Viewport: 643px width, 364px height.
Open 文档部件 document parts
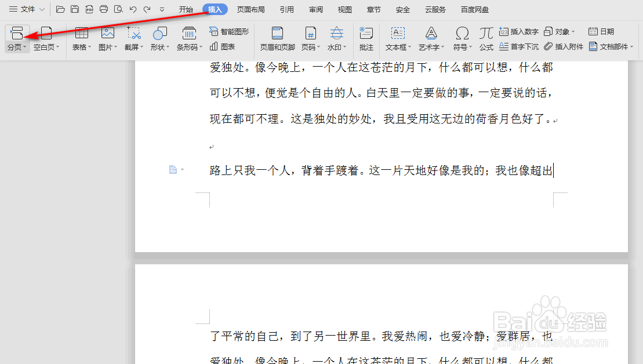[608, 47]
